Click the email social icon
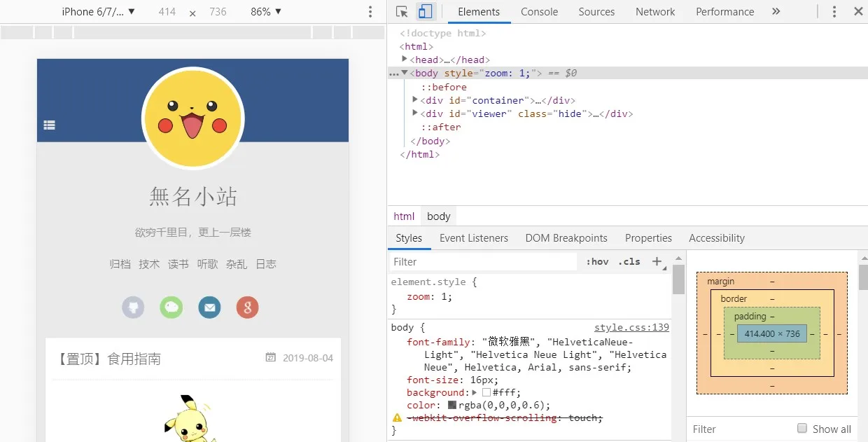 point(209,308)
